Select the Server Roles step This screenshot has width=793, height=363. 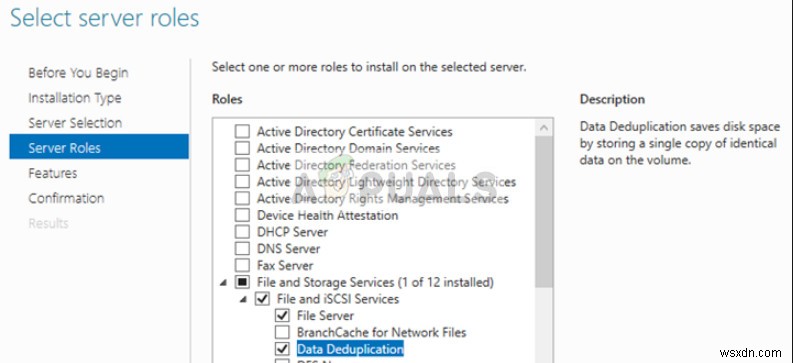tap(99, 147)
